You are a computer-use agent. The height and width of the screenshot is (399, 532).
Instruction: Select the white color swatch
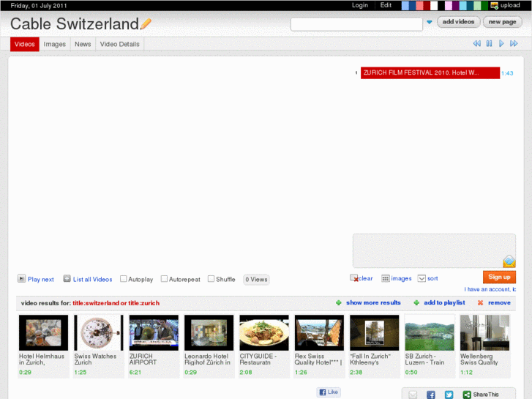coord(434,5)
